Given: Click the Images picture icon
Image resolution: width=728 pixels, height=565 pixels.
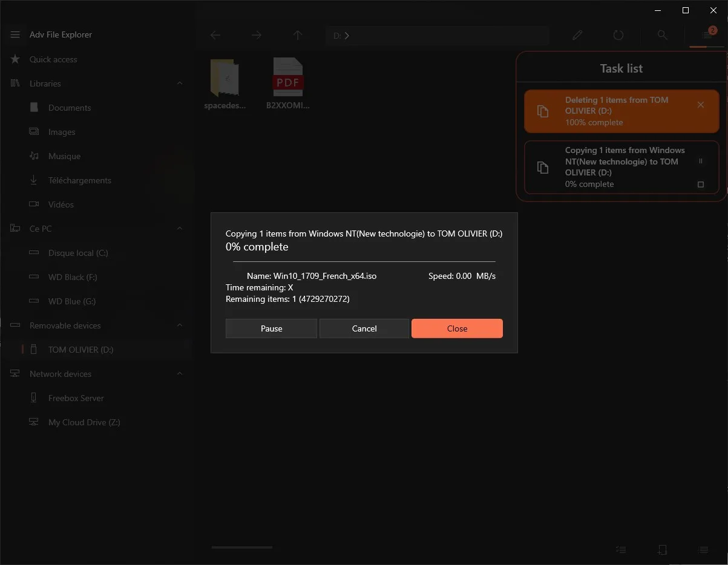Looking at the screenshot, I should (34, 132).
